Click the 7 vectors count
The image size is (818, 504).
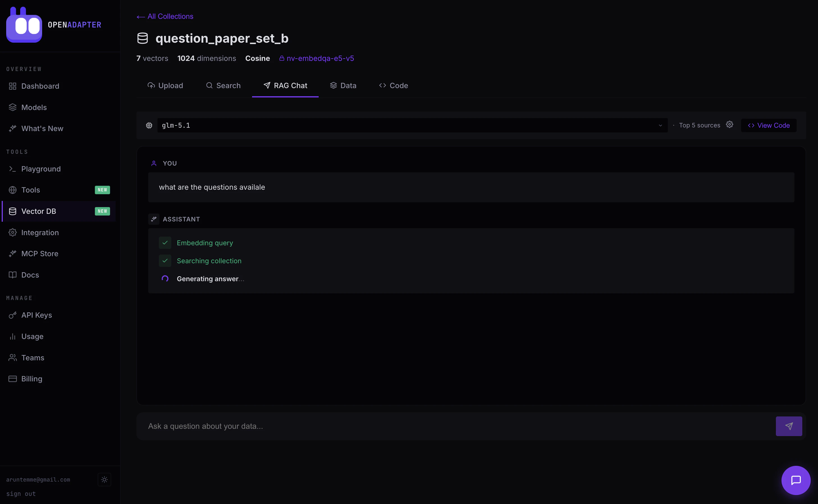(152, 58)
